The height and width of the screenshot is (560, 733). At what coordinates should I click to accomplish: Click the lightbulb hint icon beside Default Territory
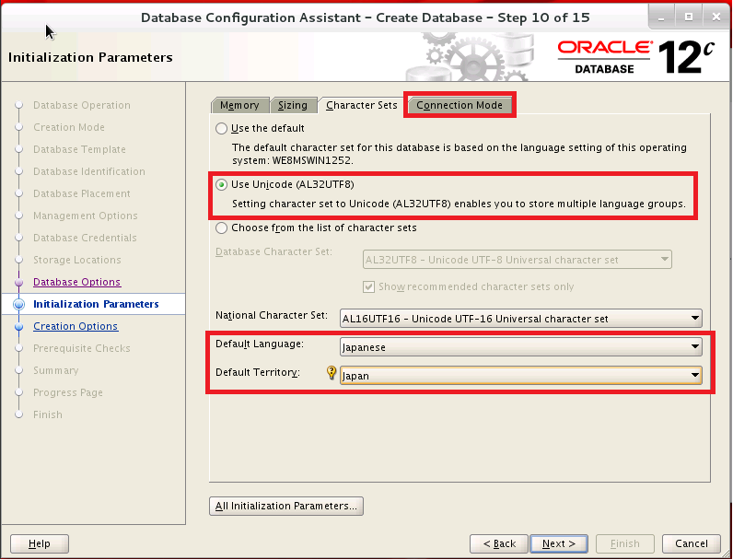point(332,373)
